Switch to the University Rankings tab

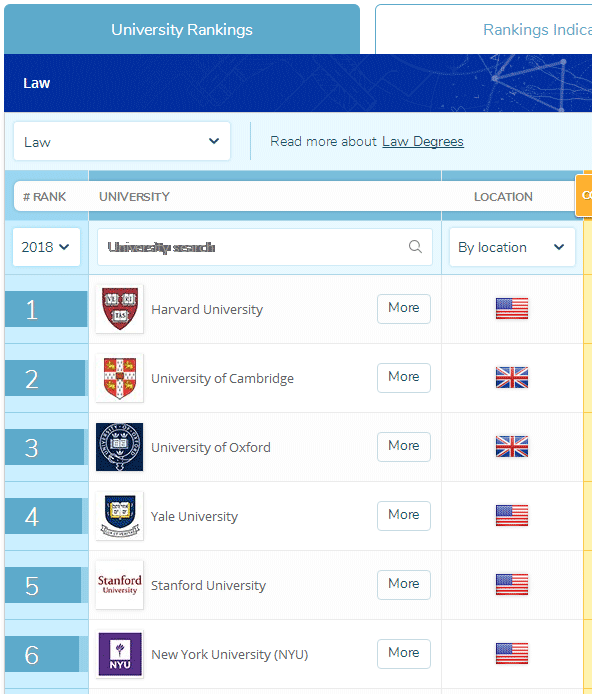(x=182, y=29)
